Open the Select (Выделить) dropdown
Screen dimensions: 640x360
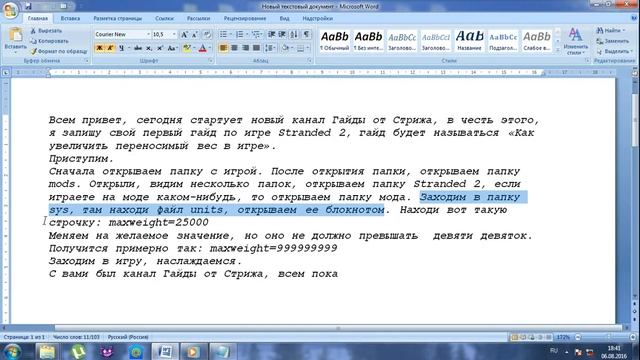point(614,51)
